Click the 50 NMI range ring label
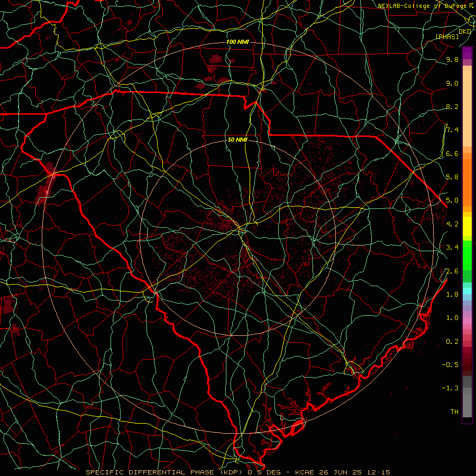Viewport: 476px width, 476px height. click(237, 140)
